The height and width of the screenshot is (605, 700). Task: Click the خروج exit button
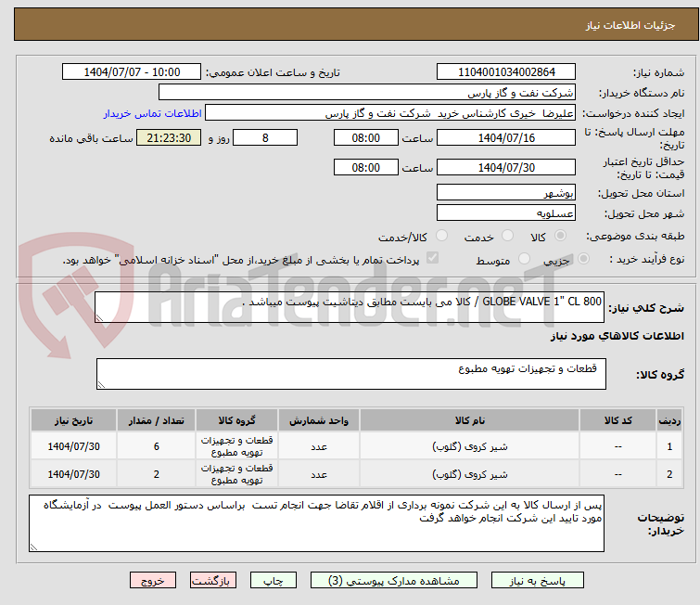(153, 580)
